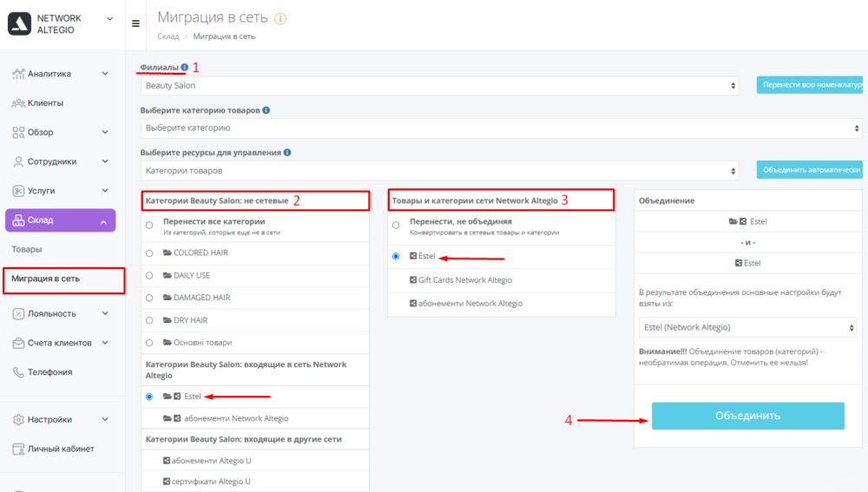This screenshot has width=868, height=492.
Task: Expand the Услуги submenu chevron
Action: [105, 191]
